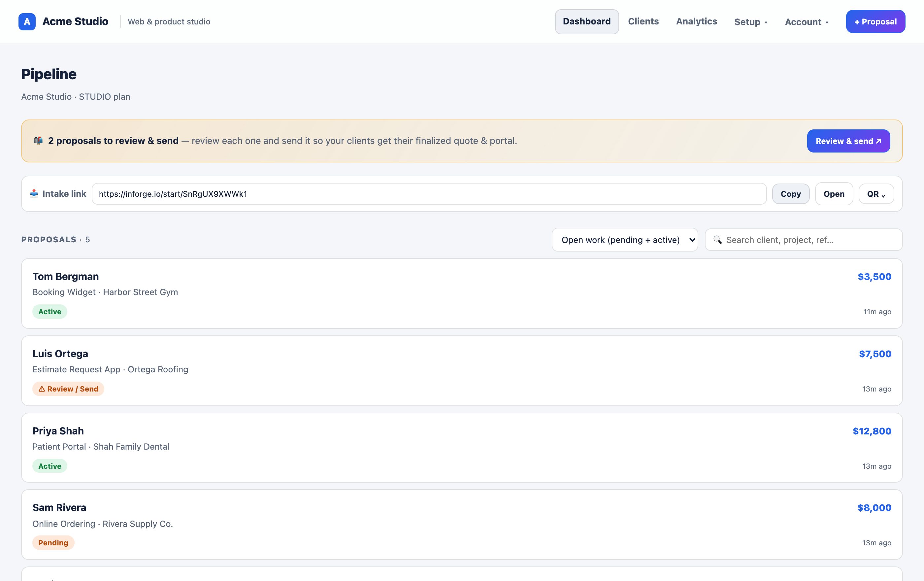
Task: Click the Open button for the intake link
Action: (834, 194)
